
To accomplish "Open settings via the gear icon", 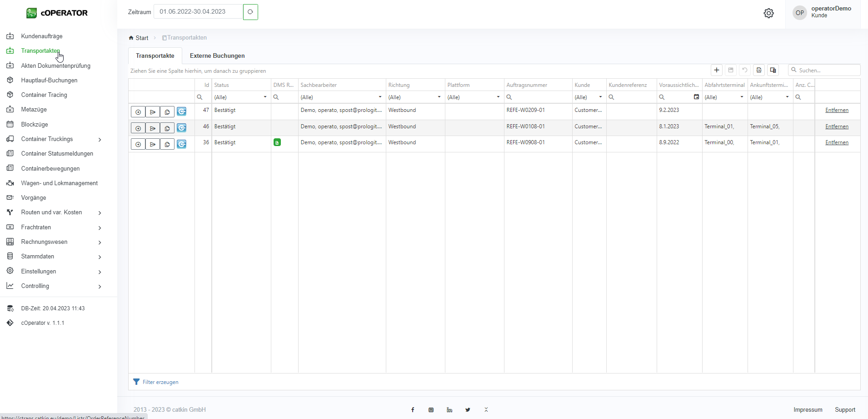I will point(768,13).
